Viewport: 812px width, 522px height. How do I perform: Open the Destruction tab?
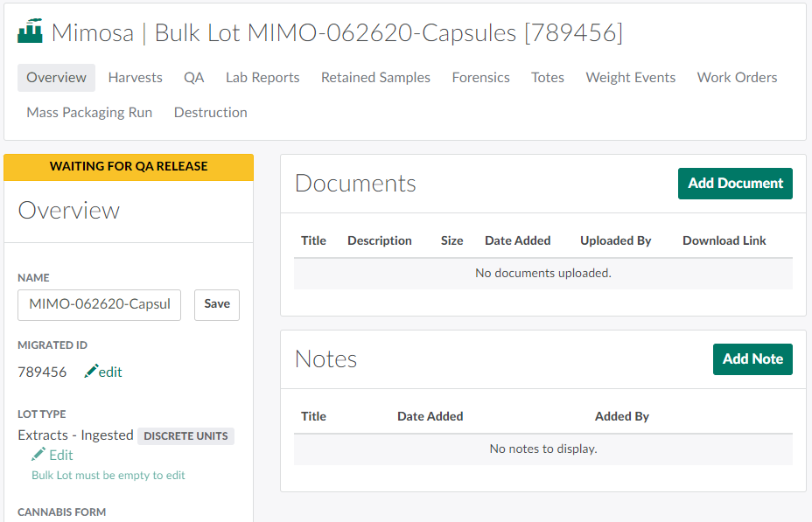click(210, 113)
